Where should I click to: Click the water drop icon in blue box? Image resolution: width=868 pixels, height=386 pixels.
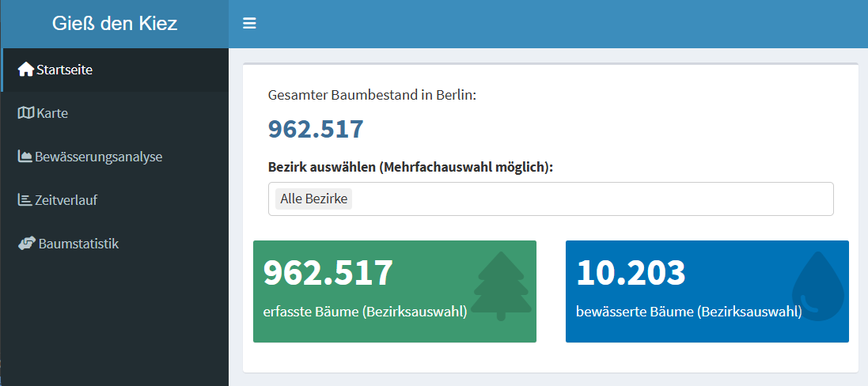pos(817,286)
